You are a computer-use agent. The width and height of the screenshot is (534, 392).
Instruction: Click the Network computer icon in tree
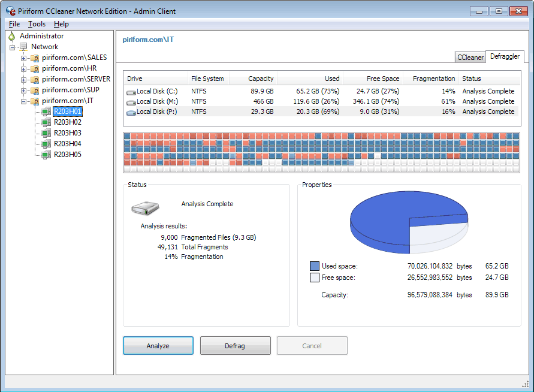(x=24, y=47)
